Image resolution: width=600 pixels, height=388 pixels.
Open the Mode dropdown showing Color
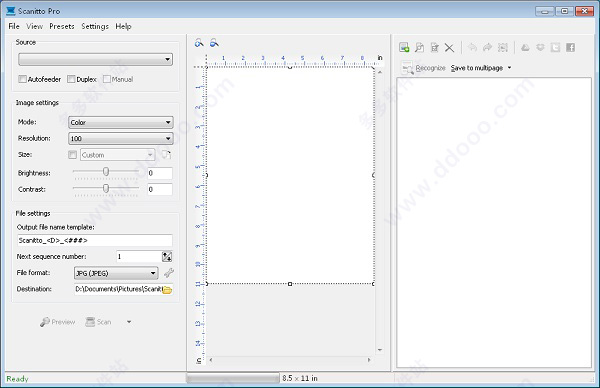click(121, 122)
